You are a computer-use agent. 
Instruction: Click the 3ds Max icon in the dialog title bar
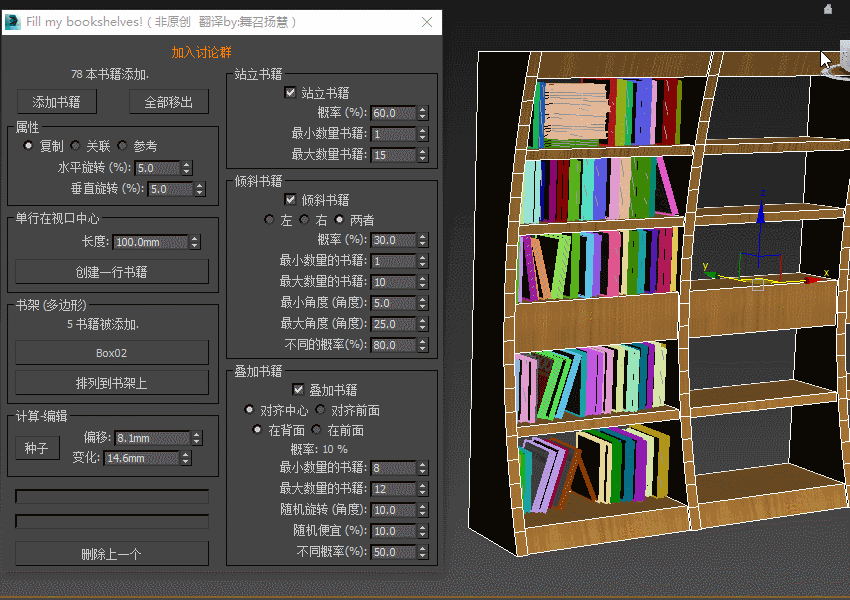(12, 21)
